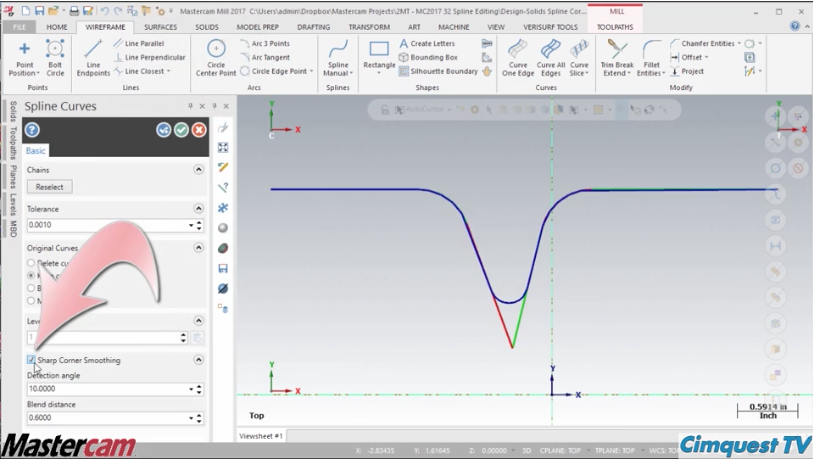Open the VERISURF TOOLS tab

550,27
